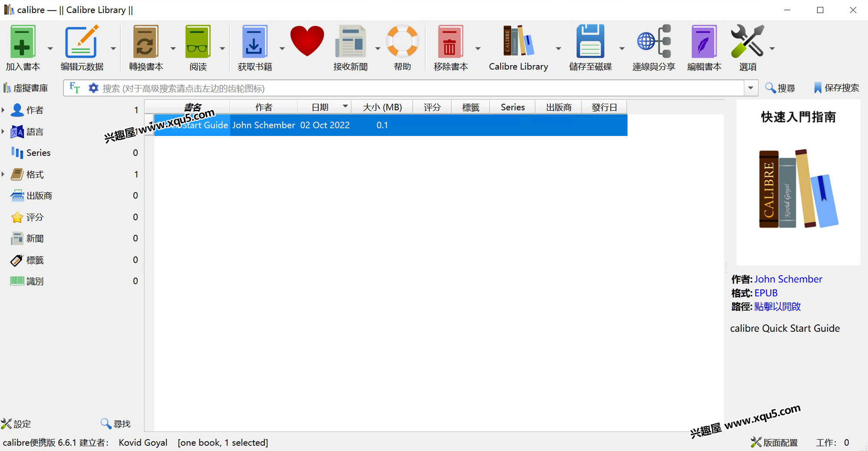868x451 pixels.
Task: Click the Help (帮助) lifebuoy icon
Action: click(x=402, y=42)
